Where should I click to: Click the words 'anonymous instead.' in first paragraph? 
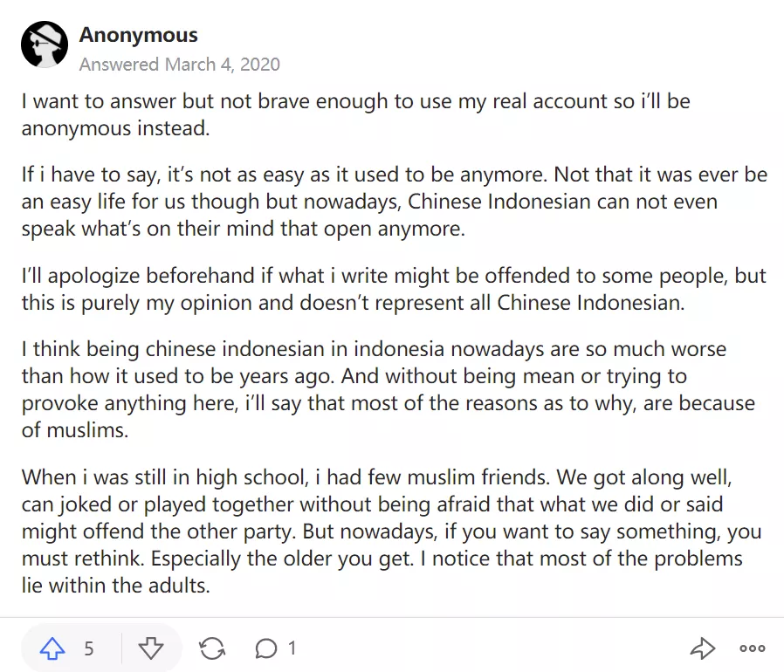point(115,127)
